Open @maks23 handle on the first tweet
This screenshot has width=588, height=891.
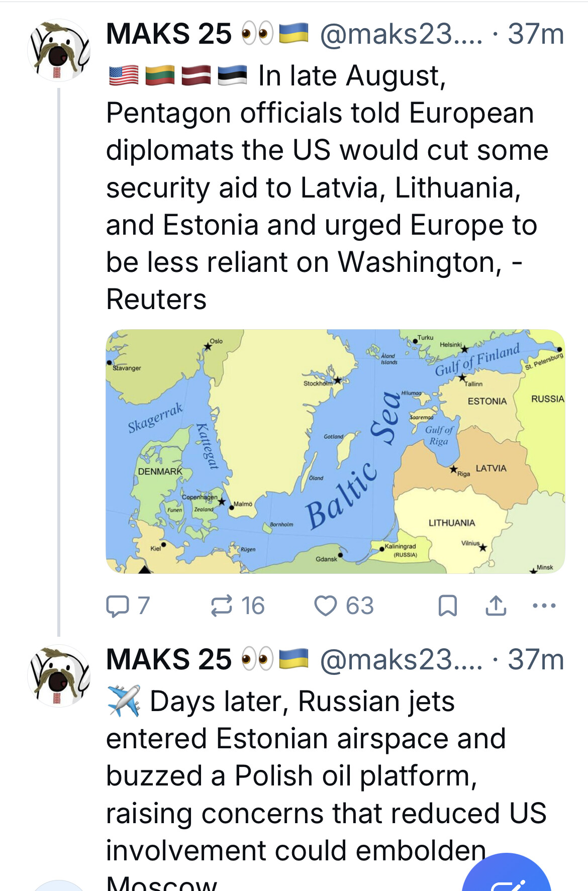(401, 34)
